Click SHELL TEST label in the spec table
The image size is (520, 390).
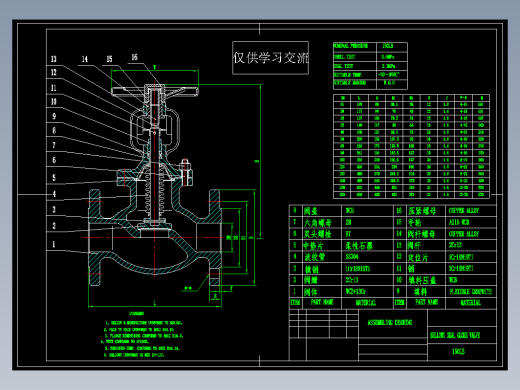pos(344,57)
